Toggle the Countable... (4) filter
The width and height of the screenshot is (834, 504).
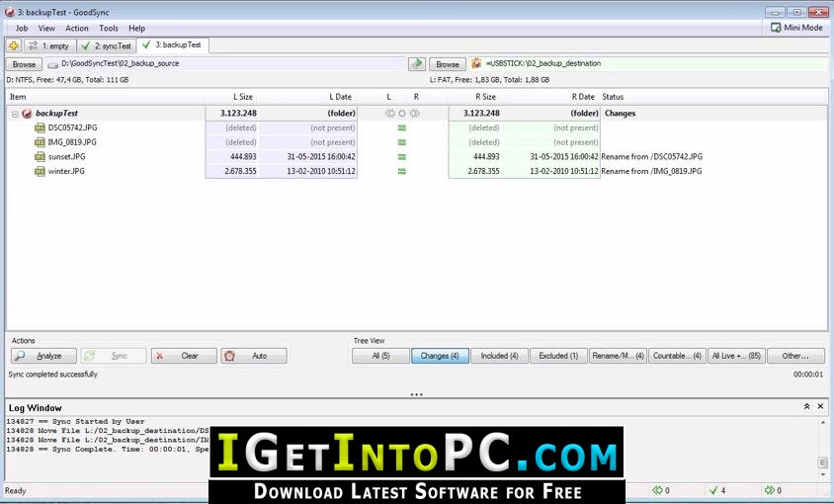pos(677,356)
